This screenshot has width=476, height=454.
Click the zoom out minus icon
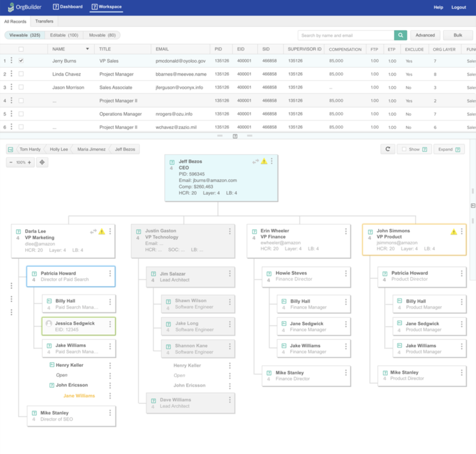tap(11, 162)
